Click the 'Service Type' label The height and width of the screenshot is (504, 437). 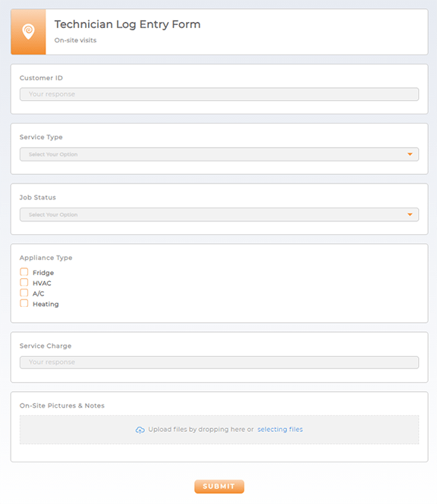(x=41, y=137)
